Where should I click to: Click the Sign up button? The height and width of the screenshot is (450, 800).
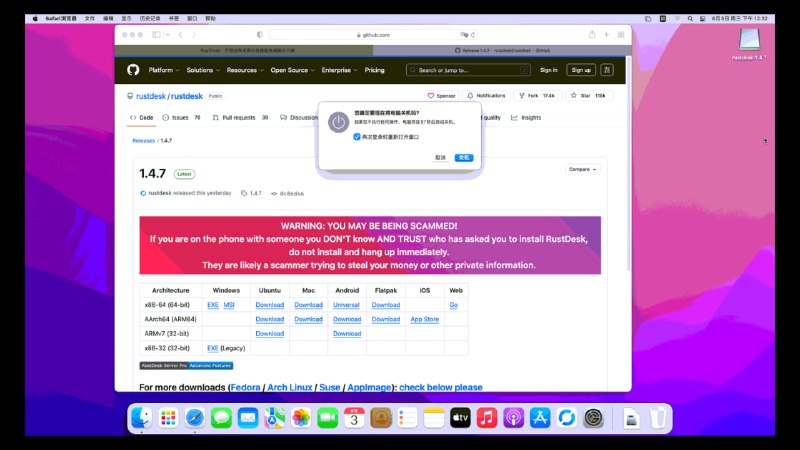[581, 70]
